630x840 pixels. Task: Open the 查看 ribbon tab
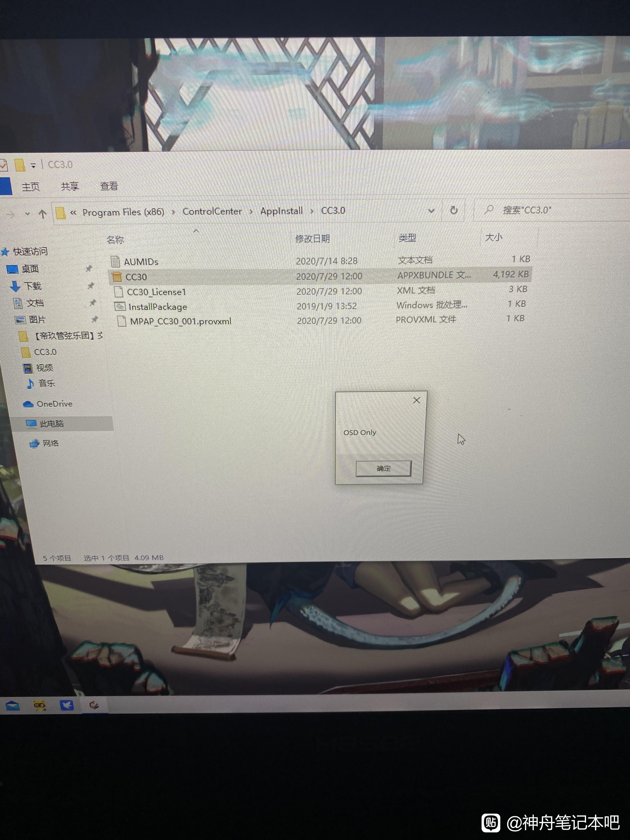point(109,186)
